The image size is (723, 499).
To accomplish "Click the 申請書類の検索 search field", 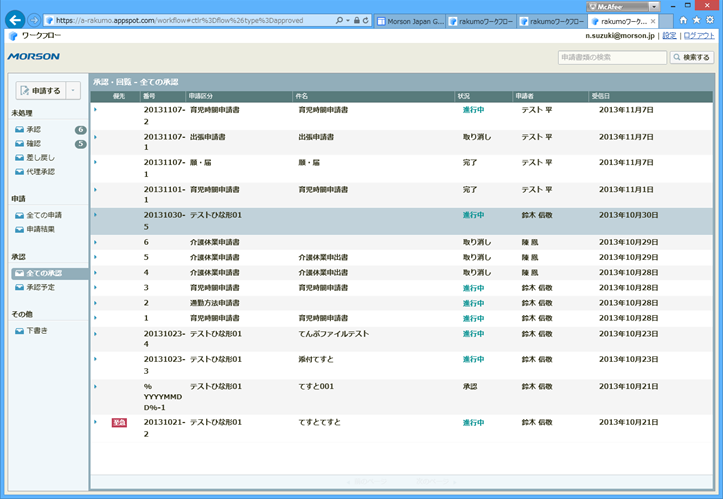I will click(x=611, y=58).
